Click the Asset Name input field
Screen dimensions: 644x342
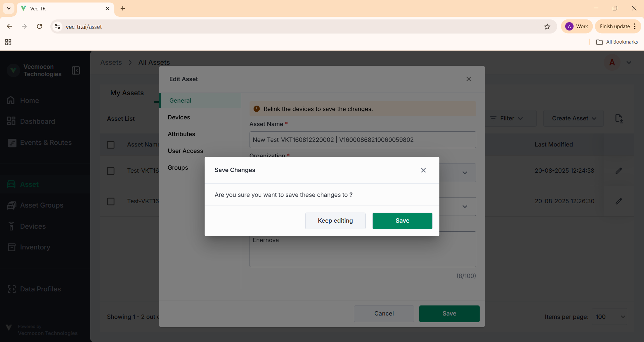click(x=363, y=140)
